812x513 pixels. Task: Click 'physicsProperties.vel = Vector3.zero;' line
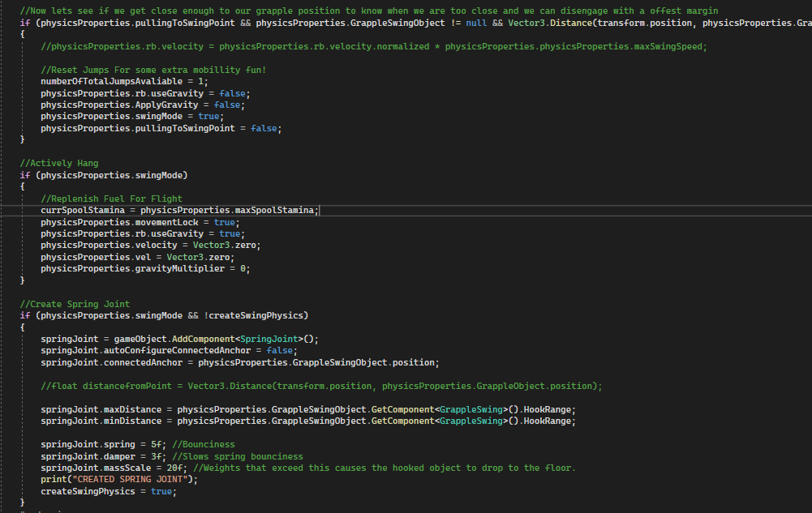138,257
